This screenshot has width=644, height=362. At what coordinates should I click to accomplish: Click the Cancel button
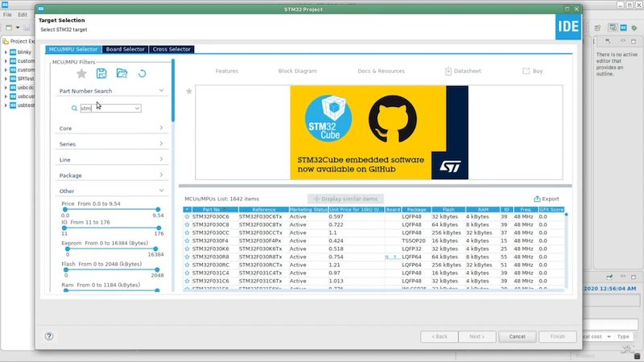pos(517,336)
